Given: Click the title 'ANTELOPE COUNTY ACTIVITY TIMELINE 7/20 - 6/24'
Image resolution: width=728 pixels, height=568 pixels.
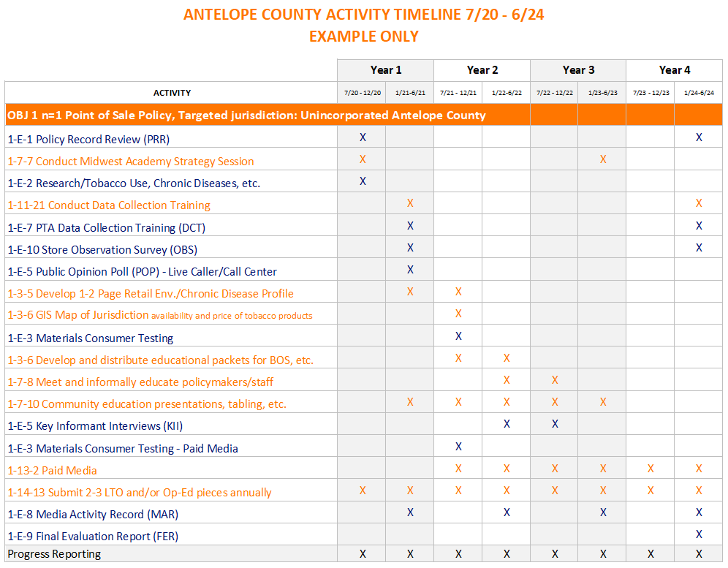Looking at the screenshot, I should [x=363, y=15].
